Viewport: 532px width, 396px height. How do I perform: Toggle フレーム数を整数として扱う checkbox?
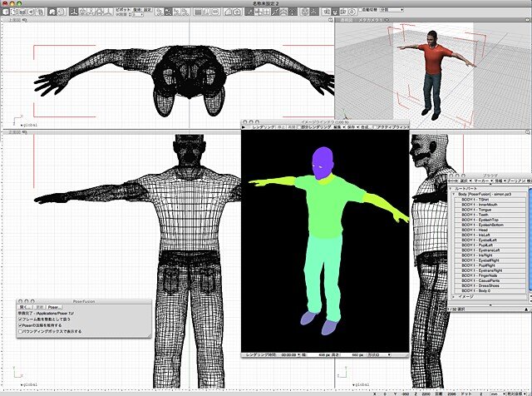pos(20,319)
